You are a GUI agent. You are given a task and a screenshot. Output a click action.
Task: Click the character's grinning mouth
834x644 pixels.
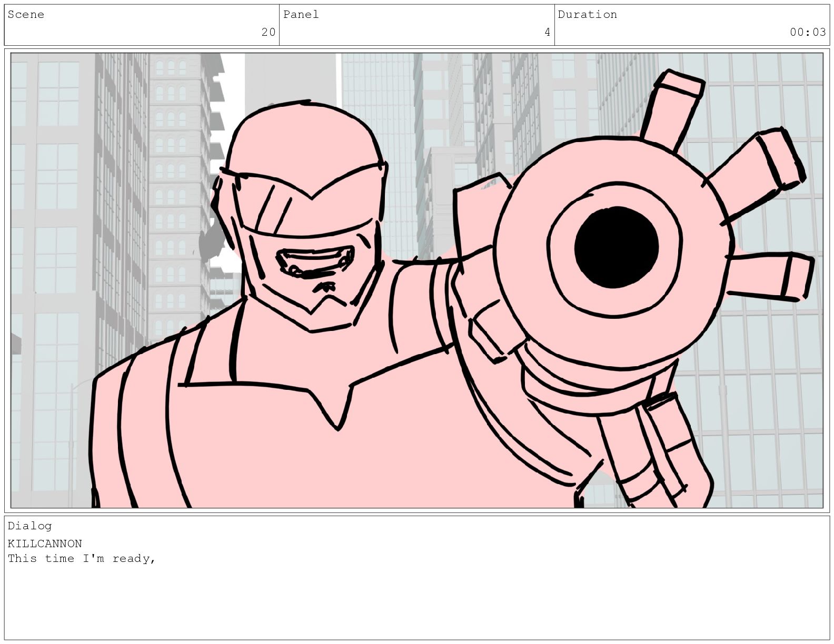tap(315, 261)
